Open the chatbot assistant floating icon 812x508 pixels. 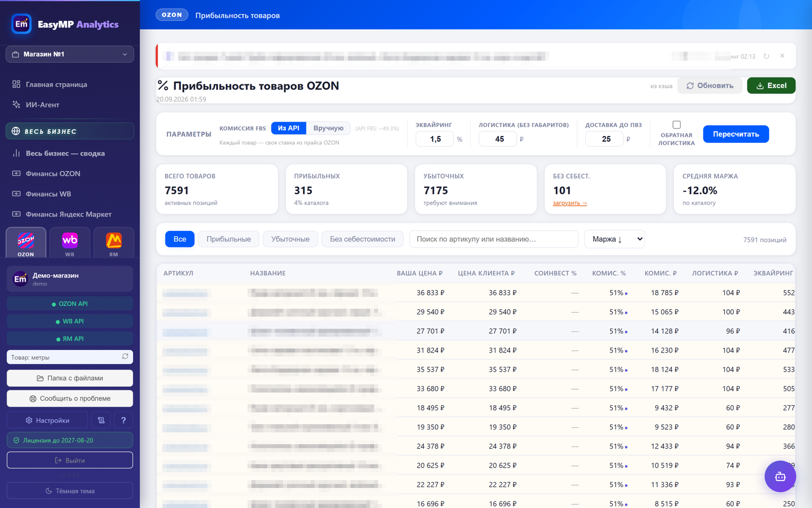point(780,476)
